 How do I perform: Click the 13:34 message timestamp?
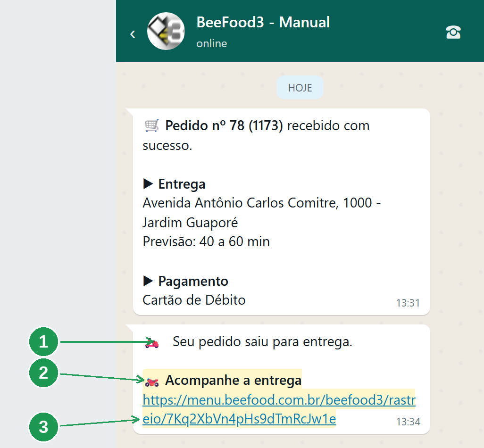(x=408, y=422)
